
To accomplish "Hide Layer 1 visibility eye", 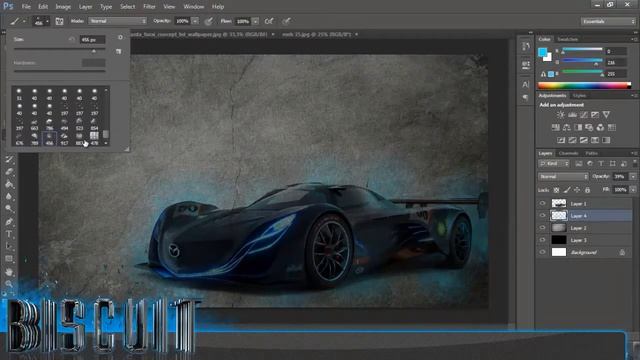I will click(542, 203).
